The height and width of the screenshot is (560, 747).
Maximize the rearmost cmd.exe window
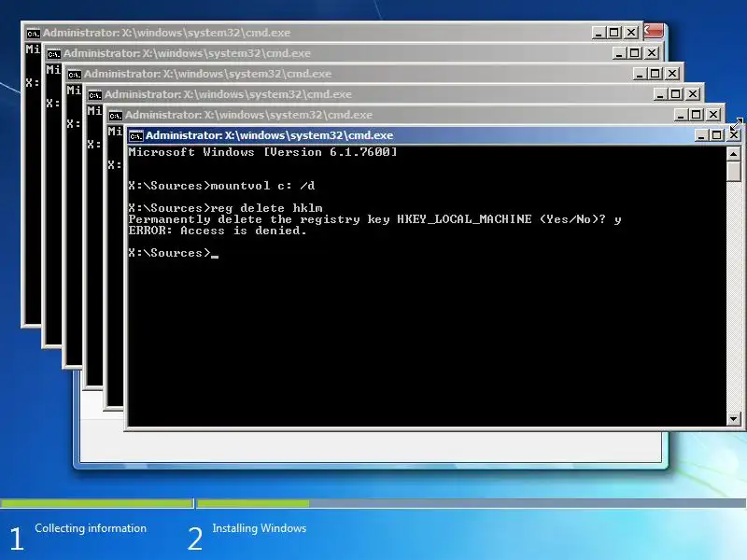614,33
